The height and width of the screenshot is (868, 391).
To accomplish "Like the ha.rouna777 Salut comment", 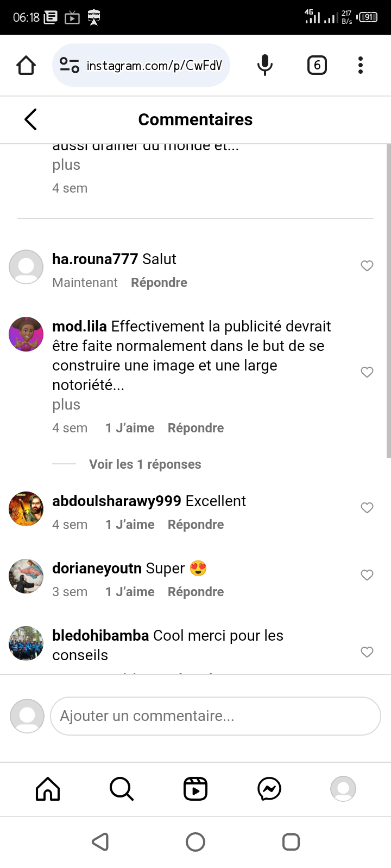I will point(367,266).
